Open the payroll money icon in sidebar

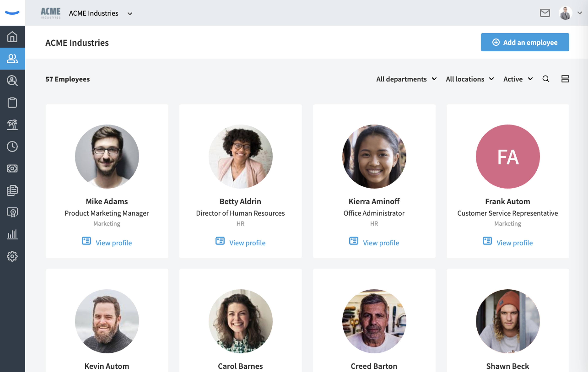click(x=12, y=168)
